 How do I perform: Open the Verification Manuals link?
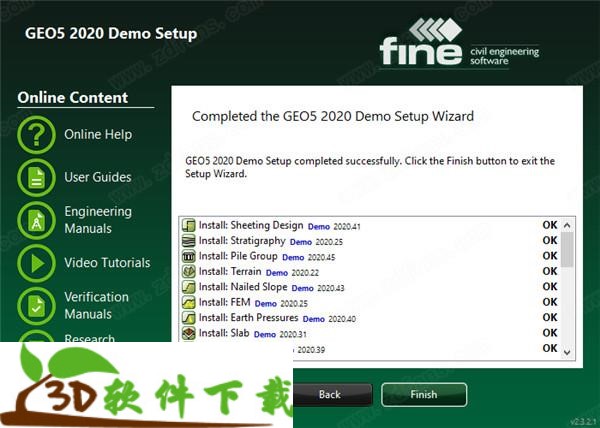(x=96, y=306)
